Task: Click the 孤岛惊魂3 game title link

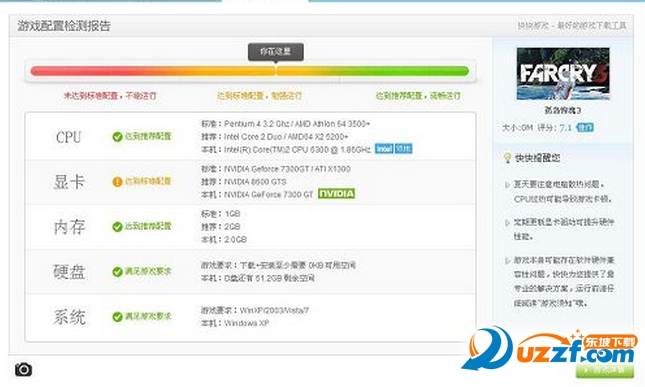Action: (563, 110)
